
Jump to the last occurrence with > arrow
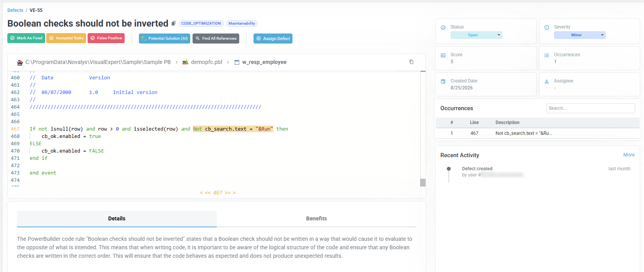[234, 193]
